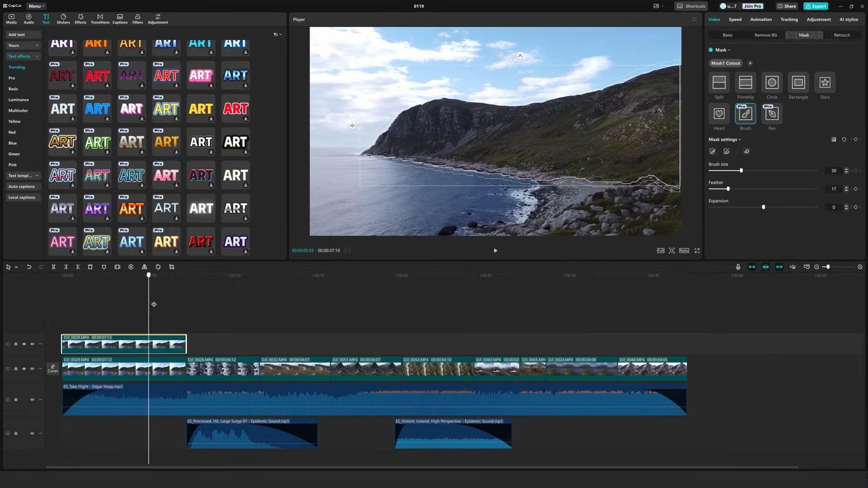Adjust the Feather slider handle
Viewport: 868px width, 488px height.
[x=728, y=189]
